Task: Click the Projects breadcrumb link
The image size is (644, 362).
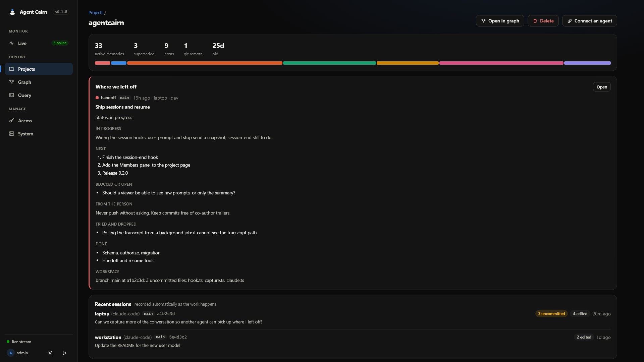Action: tap(96, 12)
